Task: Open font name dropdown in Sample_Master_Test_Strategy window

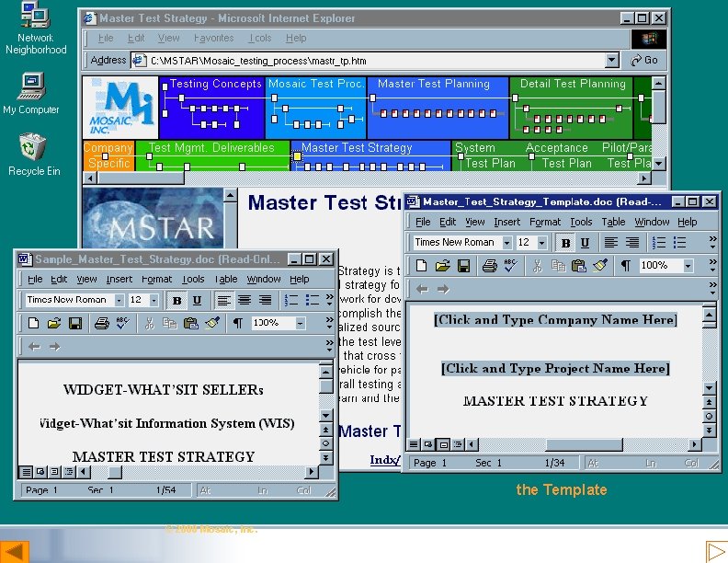Action: point(119,300)
